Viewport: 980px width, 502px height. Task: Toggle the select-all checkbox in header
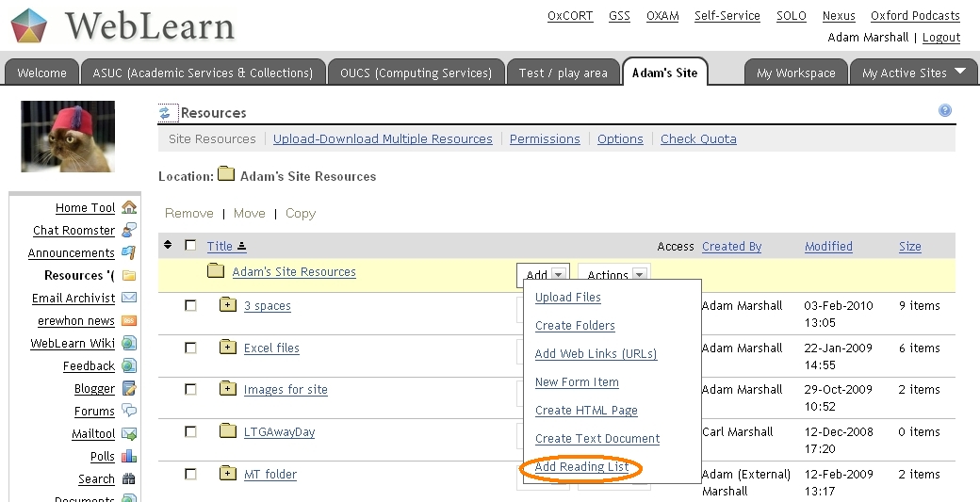click(x=190, y=246)
